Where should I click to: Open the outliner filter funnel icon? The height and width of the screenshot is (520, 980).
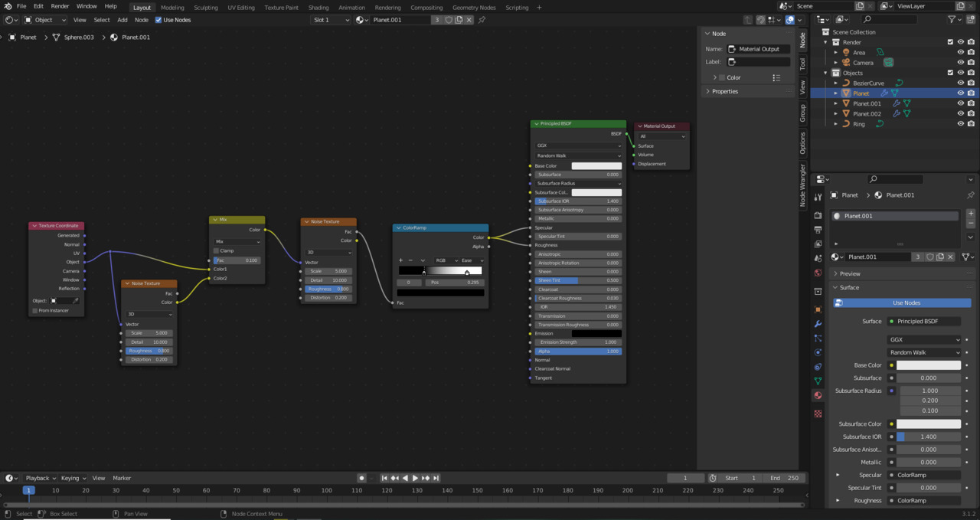point(952,19)
